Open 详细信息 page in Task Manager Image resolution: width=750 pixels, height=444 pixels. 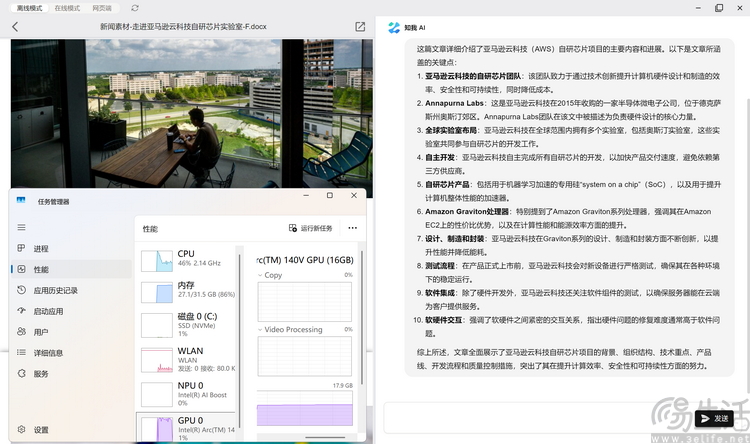coord(71,353)
